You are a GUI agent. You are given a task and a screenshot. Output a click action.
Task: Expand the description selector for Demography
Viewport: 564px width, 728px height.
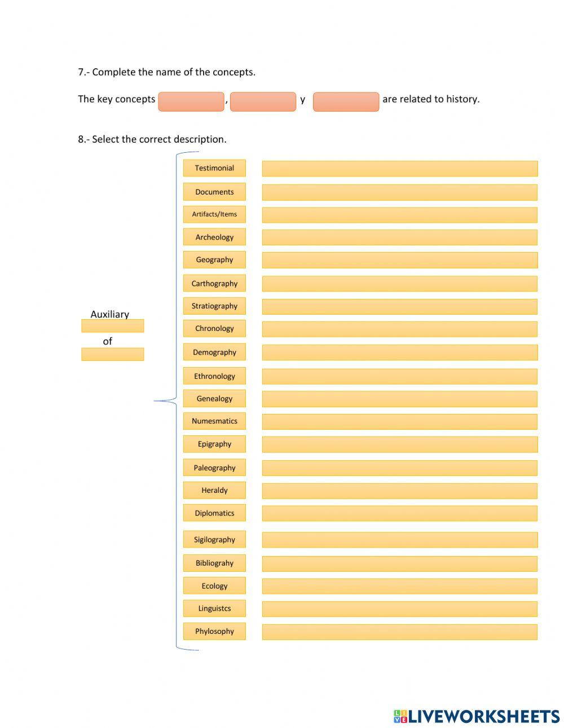(399, 352)
